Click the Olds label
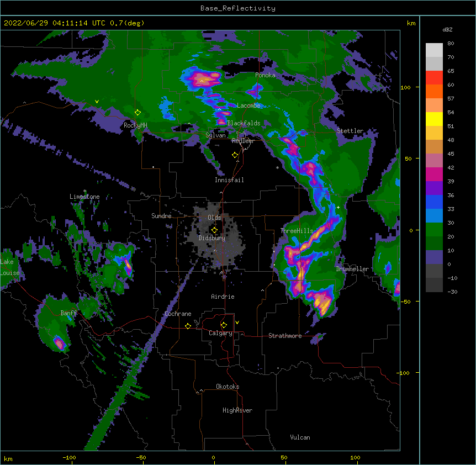Viewport: 476px width, 465px height. pyautogui.click(x=214, y=218)
